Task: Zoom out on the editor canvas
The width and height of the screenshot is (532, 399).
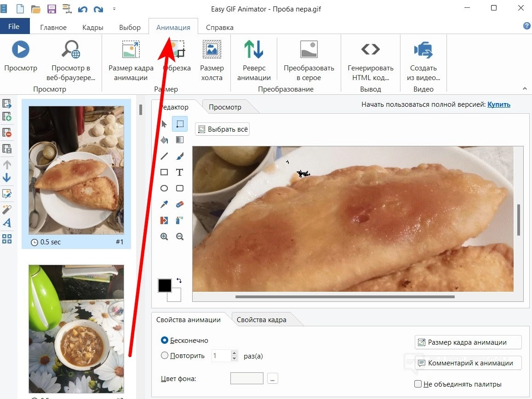Action: pyautogui.click(x=180, y=237)
